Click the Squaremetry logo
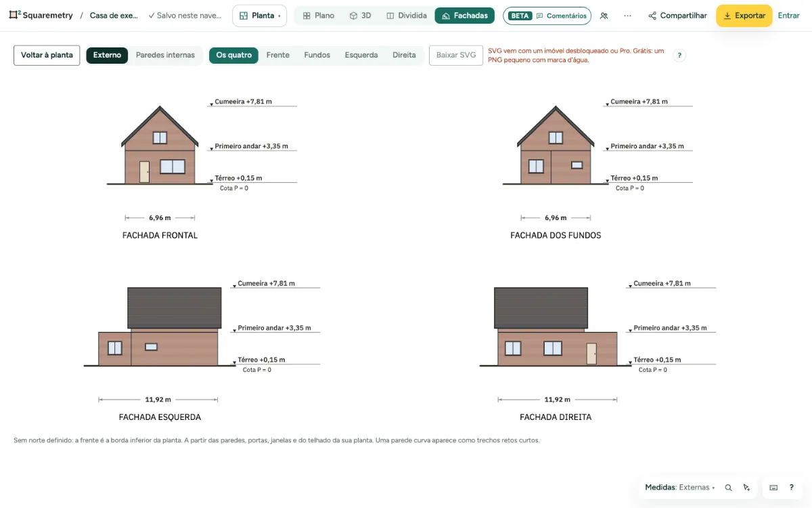 coord(41,16)
